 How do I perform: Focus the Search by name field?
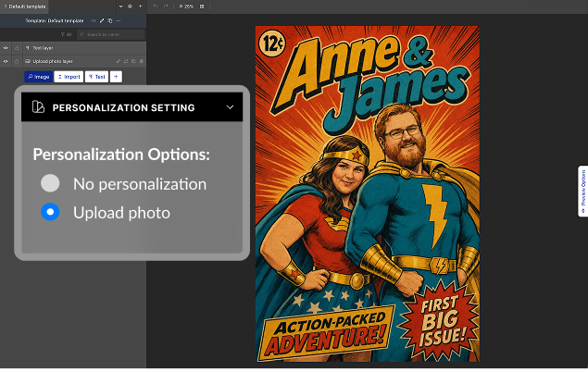110,34
